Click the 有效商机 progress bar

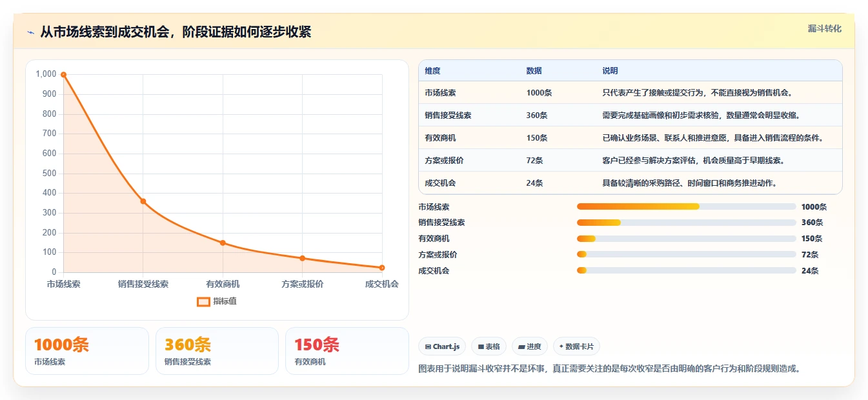click(686, 239)
